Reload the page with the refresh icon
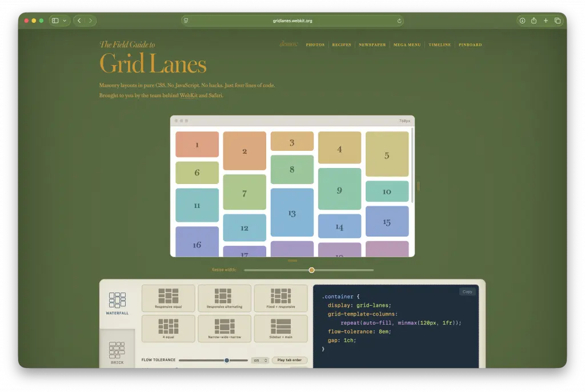585x392 pixels. click(x=399, y=21)
